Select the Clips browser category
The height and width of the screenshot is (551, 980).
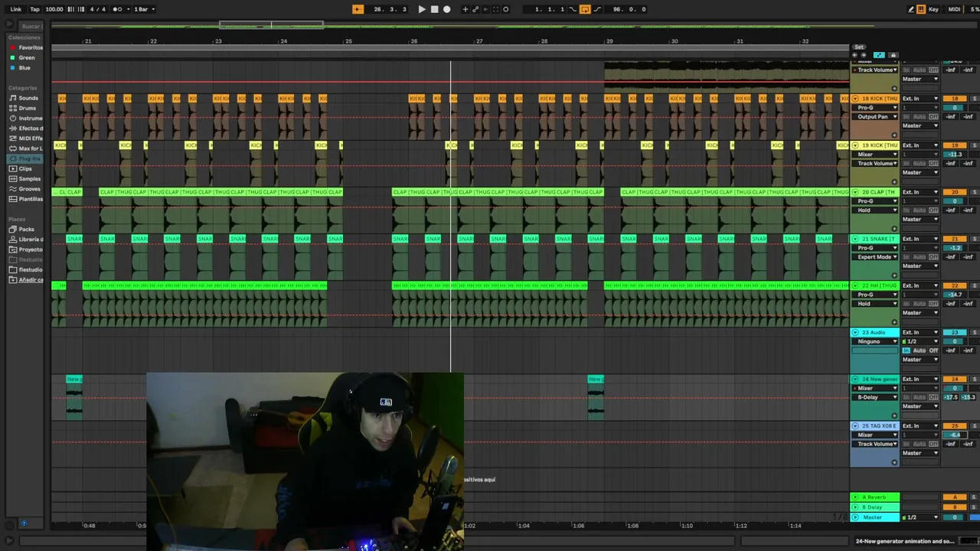(25, 168)
